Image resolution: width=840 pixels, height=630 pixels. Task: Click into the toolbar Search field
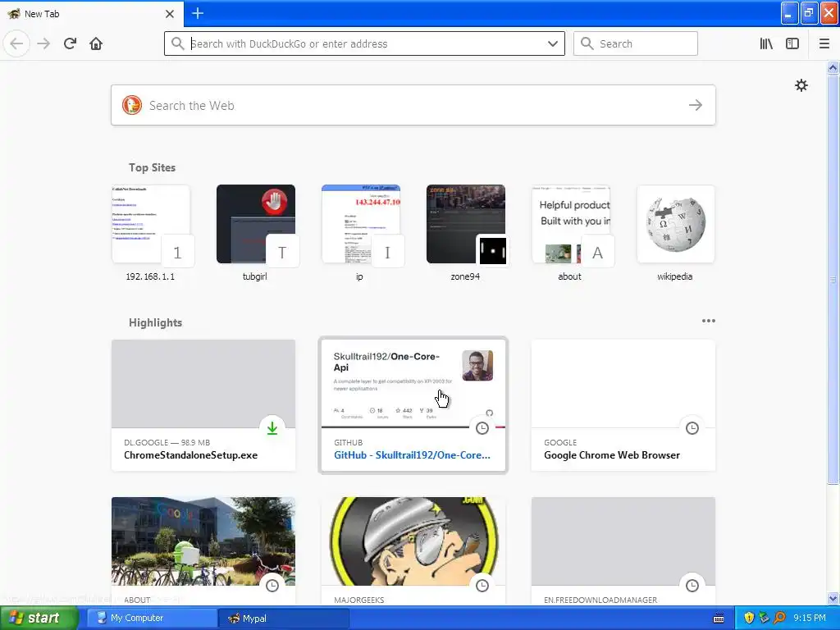click(636, 43)
